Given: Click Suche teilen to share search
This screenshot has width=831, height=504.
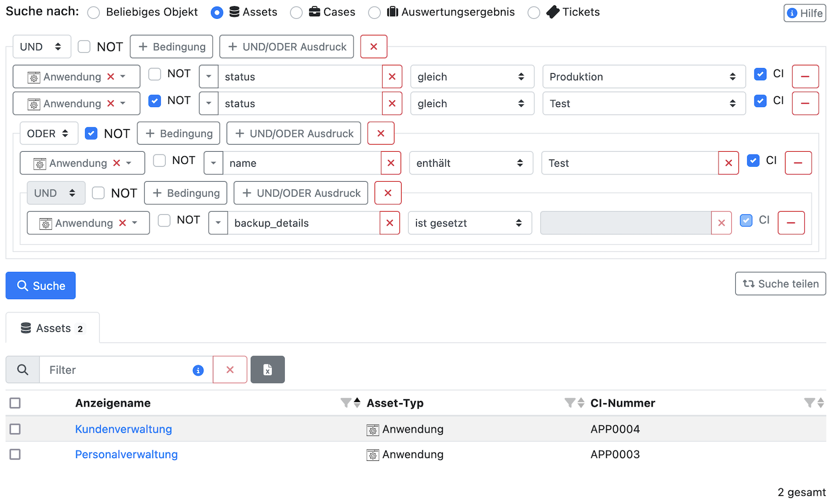Looking at the screenshot, I should click(781, 284).
